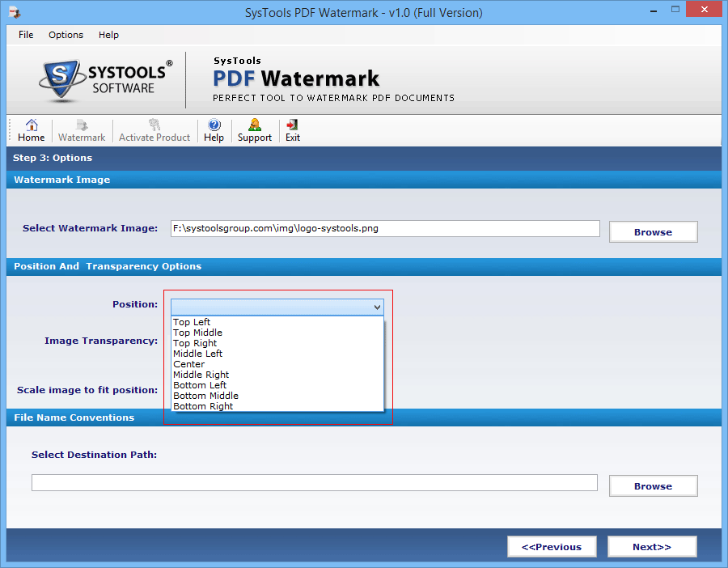Choose Bottom Right position
The height and width of the screenshot is (568, 728).
click(277, 406)
